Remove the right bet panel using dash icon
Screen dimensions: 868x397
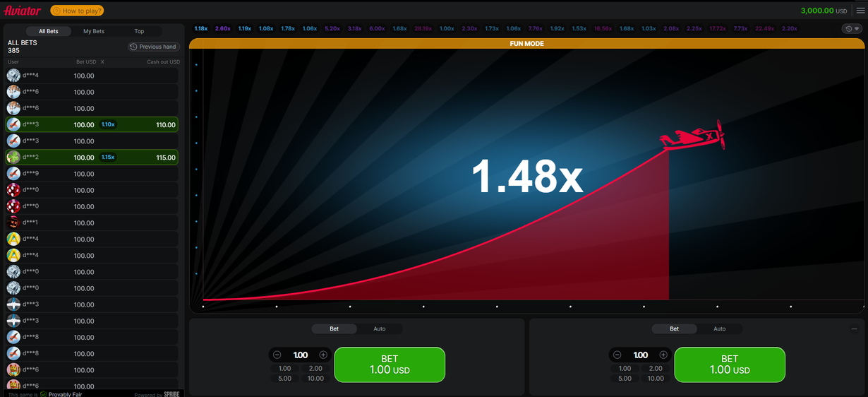tap(855, 329)
